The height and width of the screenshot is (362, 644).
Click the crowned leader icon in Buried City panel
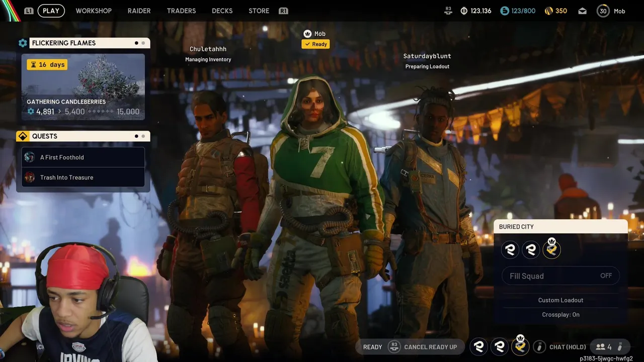tap(551, 248)
